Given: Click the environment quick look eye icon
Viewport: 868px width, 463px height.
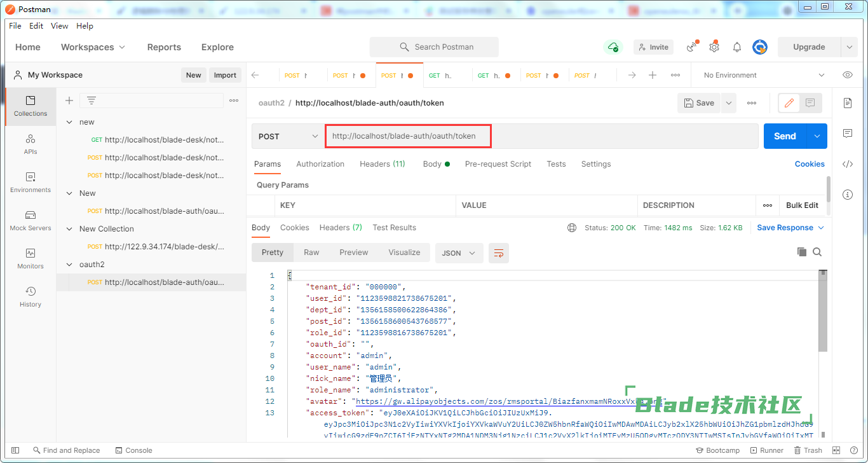Looking at the screenshot, I should (x=848, y=75).
